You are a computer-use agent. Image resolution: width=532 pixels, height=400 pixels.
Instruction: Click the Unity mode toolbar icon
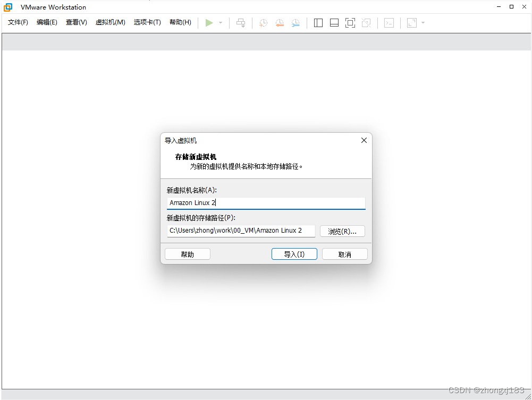pyautogui.click(x=366, y=23)
